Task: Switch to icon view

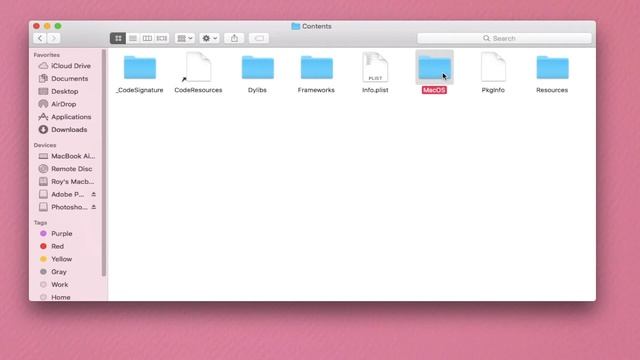Action: [x=118, y=38]
